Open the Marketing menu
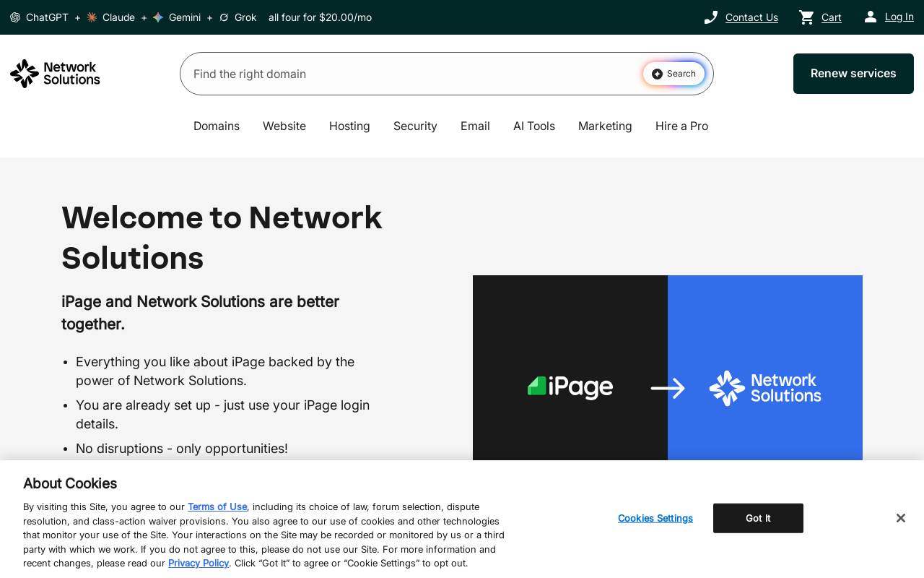The width and height of the screenshot is (924, 578). click(x=605, y=126)
